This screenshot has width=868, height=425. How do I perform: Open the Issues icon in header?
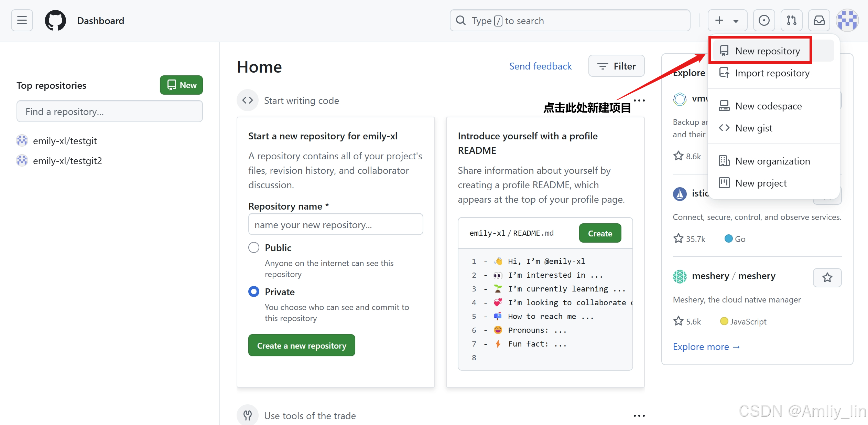tap(764, 21)
